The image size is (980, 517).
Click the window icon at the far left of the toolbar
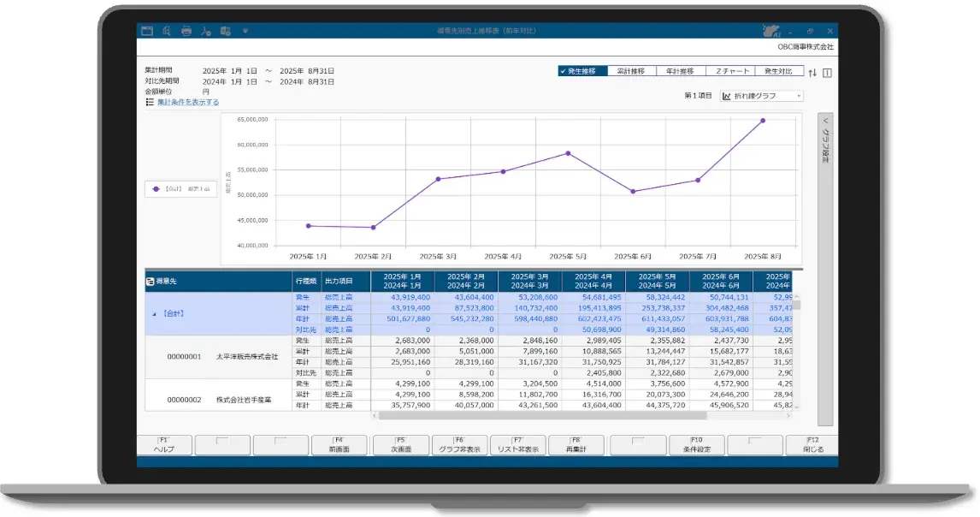[146, 31]
